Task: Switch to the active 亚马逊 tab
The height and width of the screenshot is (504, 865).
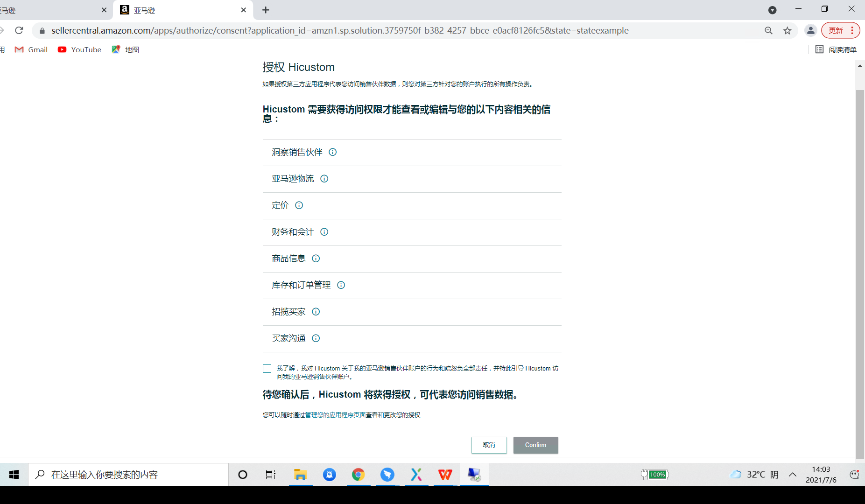Action: [x=182, y=10]
